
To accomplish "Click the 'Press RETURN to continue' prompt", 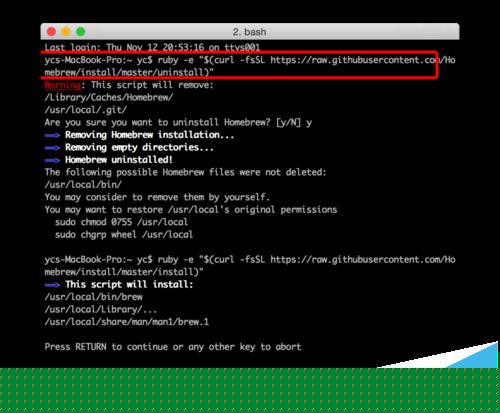I will [x=173, y=347].
